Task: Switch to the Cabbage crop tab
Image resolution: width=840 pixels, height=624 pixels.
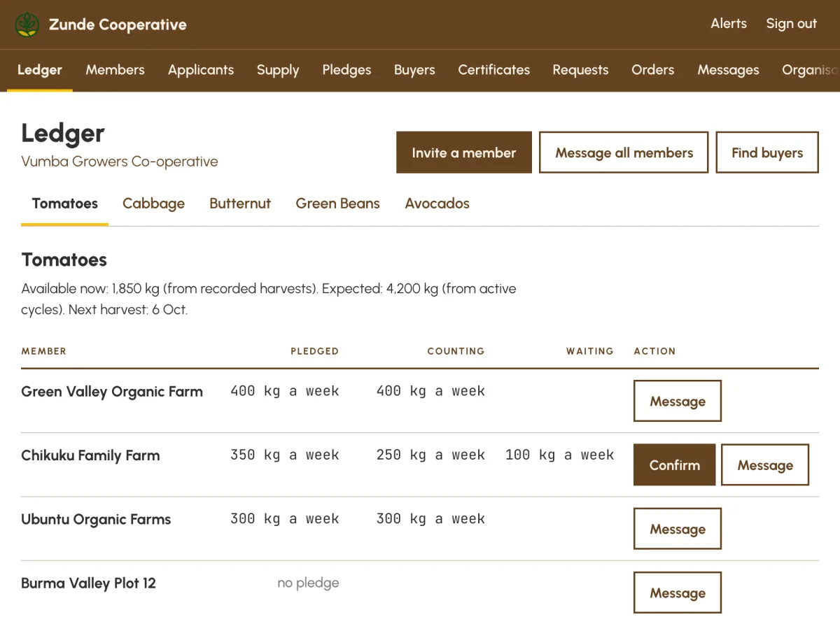Action: pyautogui.click(x=153, y=204)
